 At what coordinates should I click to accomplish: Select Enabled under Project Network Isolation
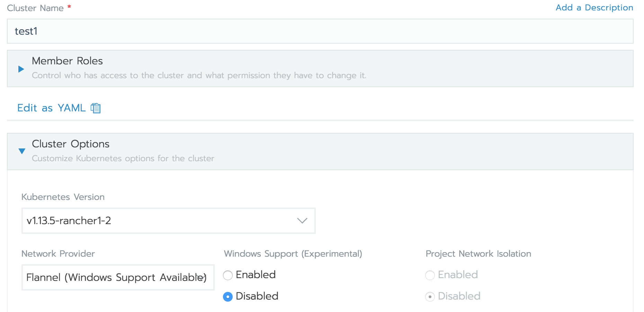click(x=430, y=275)
